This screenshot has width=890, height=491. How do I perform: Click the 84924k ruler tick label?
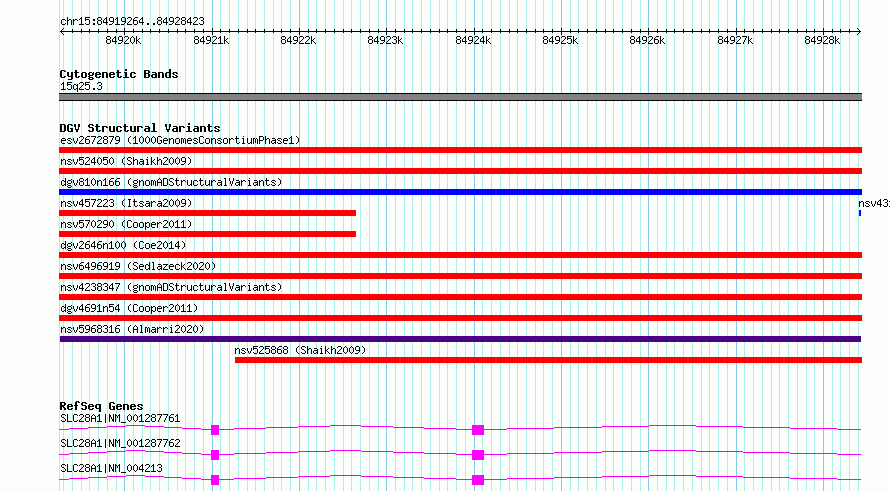[x=473, y=40]
